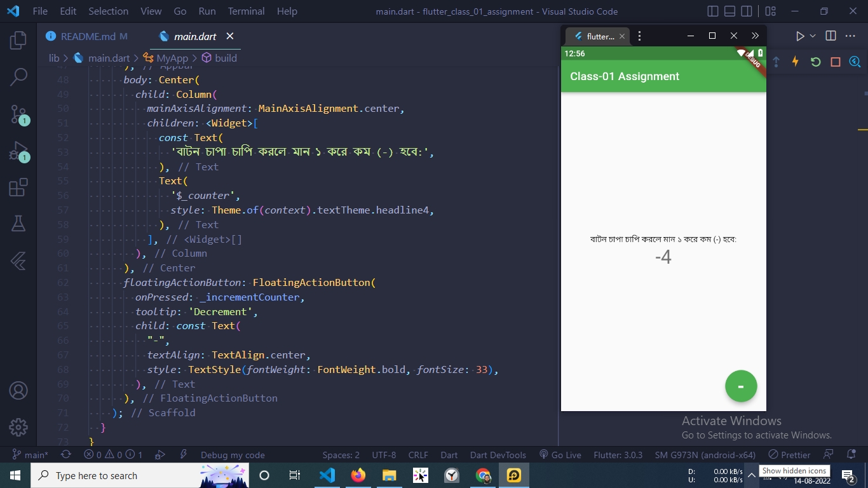Split the editor to the right
Screen dimensions: 868x488
click(x=831, y=36)
